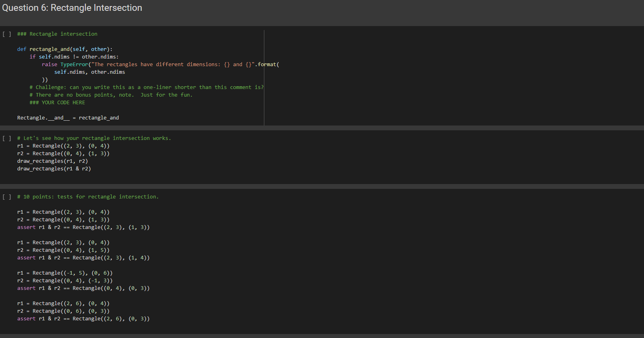The height and width of the screenshot is (338, 644).
Task: Click the 'self.ndims, other.ndims' arguments line
Action: point(90,72)
